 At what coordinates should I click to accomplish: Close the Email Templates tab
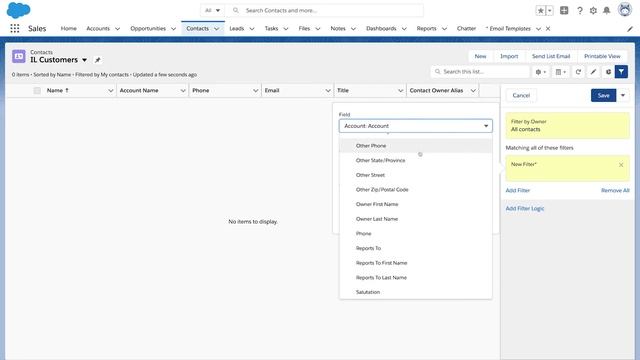[548, 29]
